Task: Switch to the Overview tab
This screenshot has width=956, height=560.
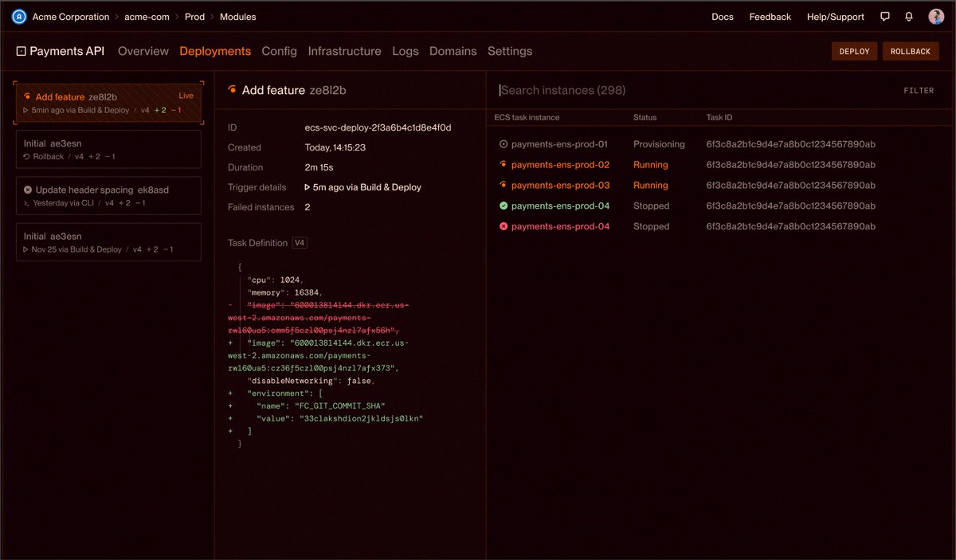Action: (143, 51)
